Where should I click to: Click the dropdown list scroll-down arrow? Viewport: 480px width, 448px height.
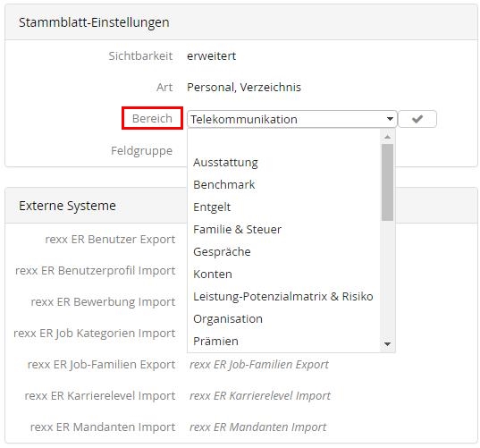387,344
